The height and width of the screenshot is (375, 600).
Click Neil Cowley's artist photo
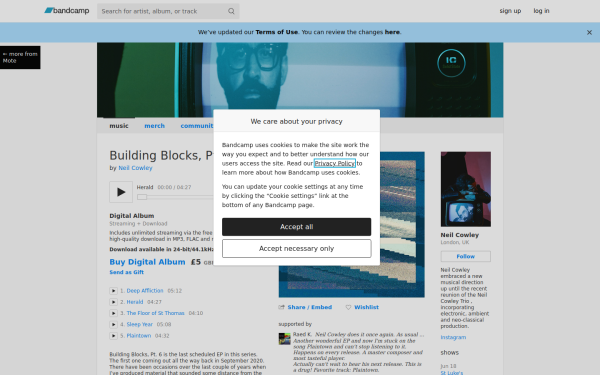(466, 189)
